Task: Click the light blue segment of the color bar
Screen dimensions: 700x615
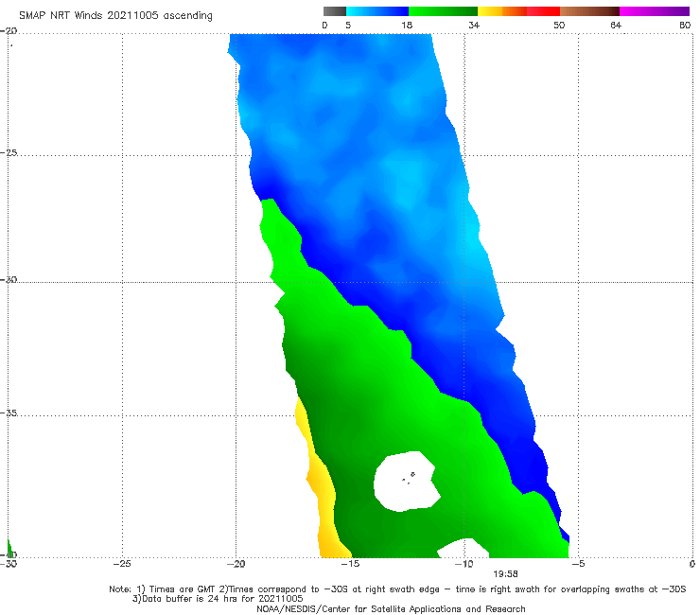Action: coord(377,11)
